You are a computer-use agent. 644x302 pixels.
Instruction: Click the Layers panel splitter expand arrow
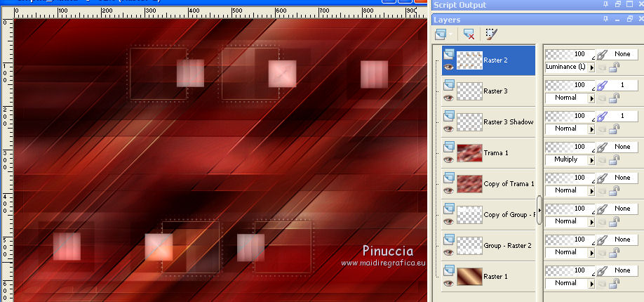539,210
